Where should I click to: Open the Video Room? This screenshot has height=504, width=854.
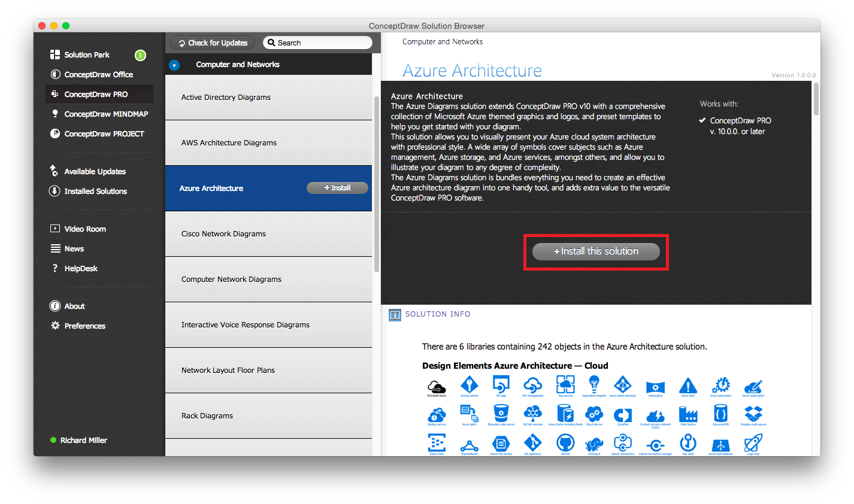[78, 229]
